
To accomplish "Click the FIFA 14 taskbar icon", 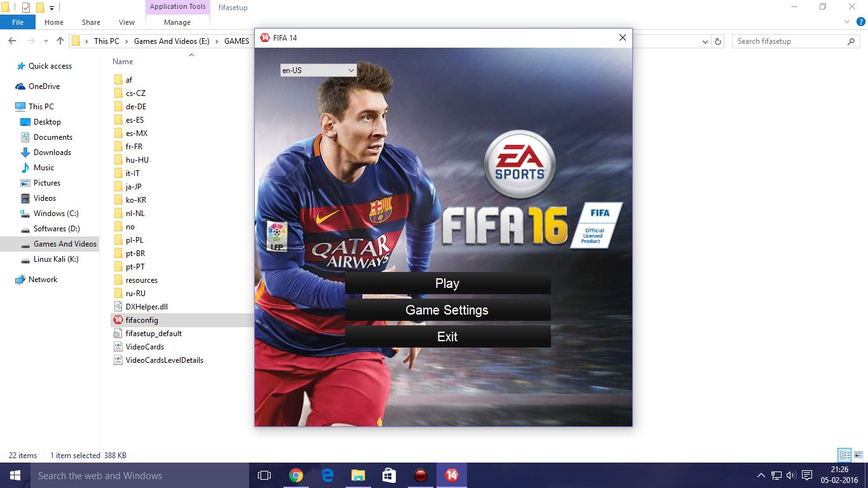I will [452, 475].
